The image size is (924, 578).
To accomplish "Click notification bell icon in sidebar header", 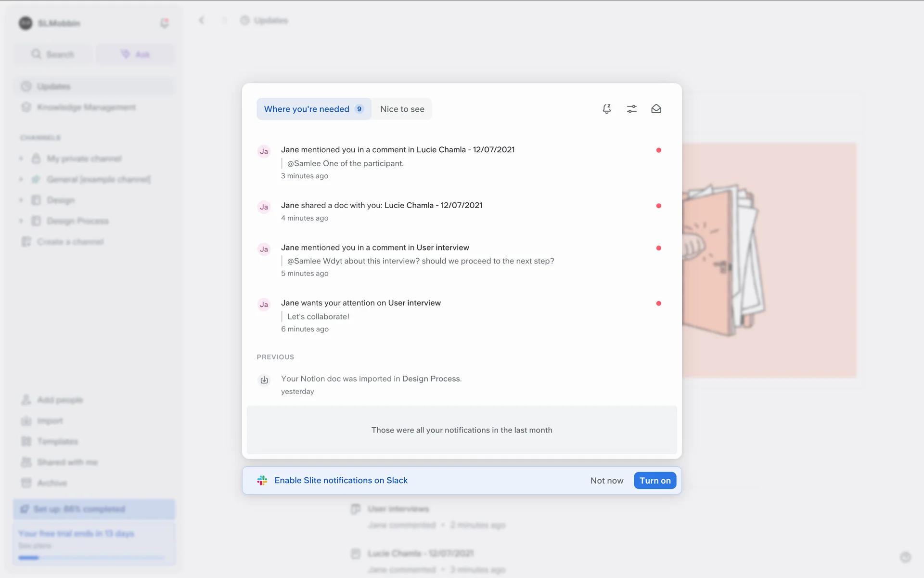I will pos(164,23).
